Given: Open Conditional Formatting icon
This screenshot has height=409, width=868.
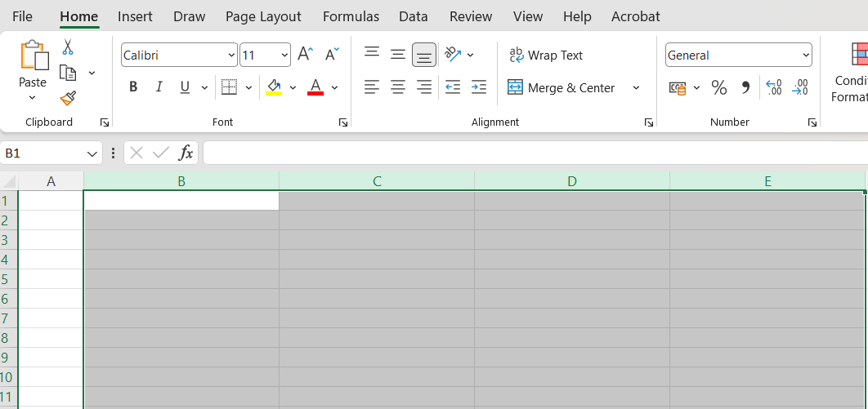Looking at the screenshot, I should pyautogui.click(x=859, y=54).
